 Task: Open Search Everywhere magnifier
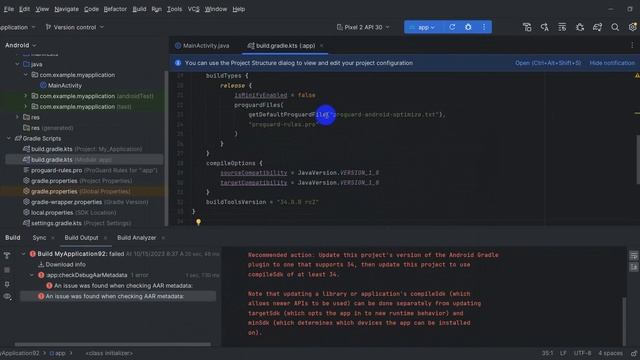(x=615, y=27)
